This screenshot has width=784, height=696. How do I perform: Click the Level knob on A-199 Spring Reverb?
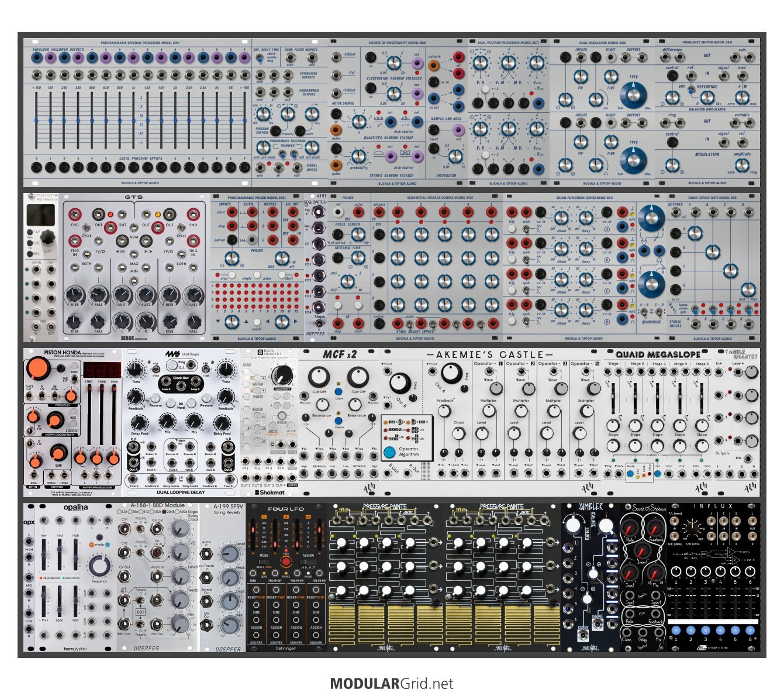229,554
